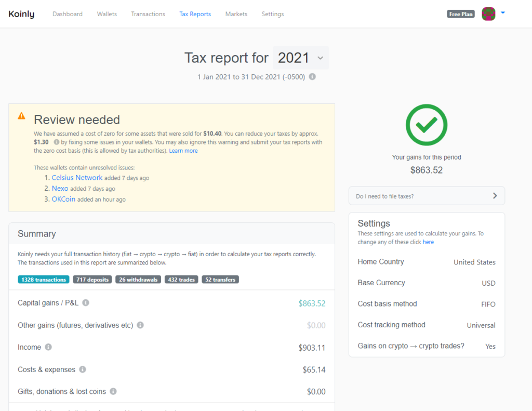Select the Tax Reports tab

pyautogui.click(x=195, y=14)
